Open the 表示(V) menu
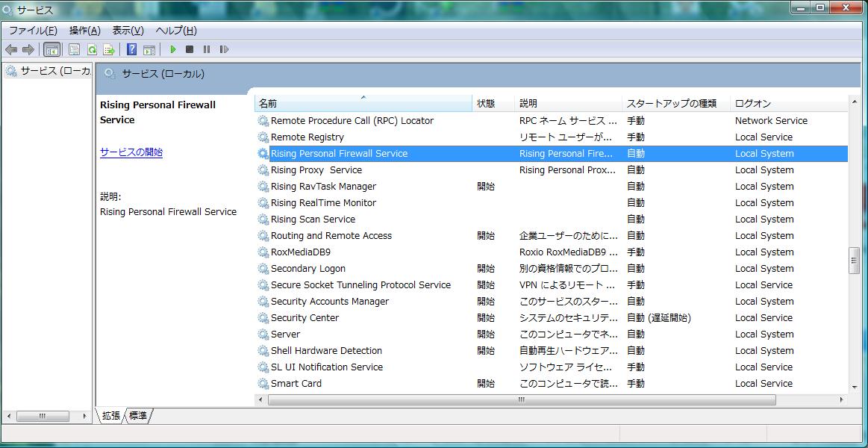 pyautogui.click(x=128, y=31)
